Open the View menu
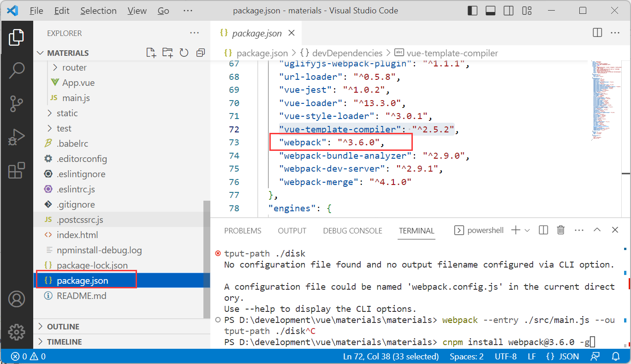 coord(137,11)
